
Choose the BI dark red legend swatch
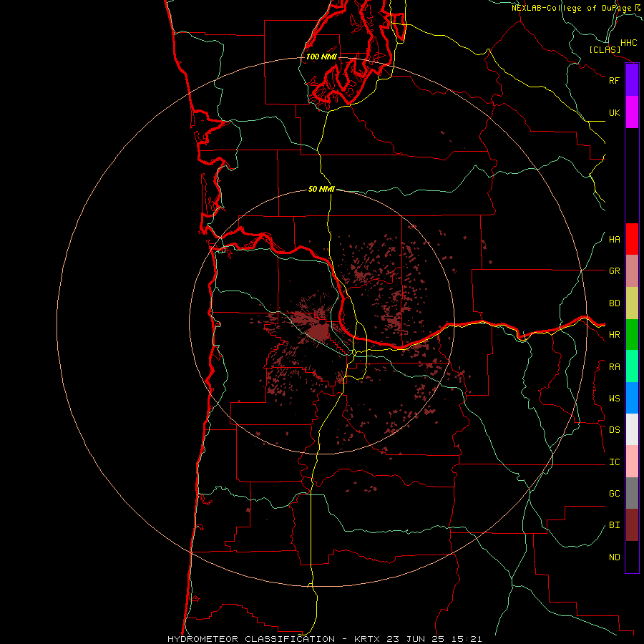click(x=632, y=525)
